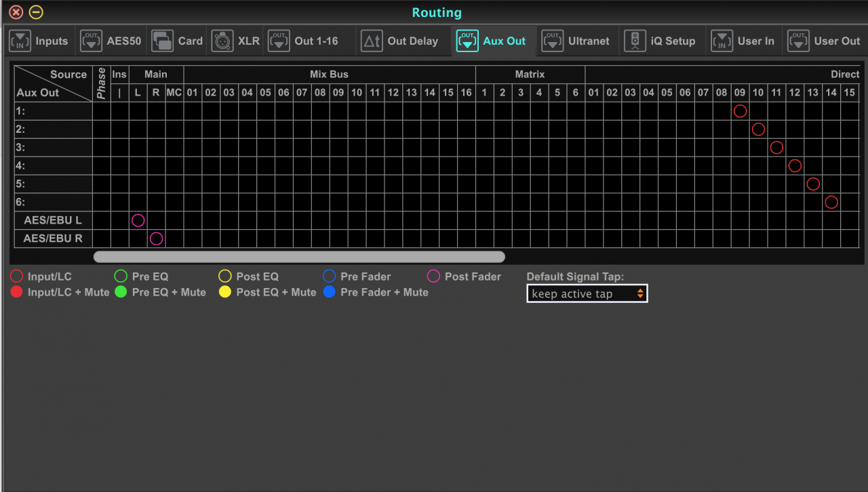Click the "AES/EBU L" row label
The image size is (868, 492).
click(x=53, y=220)
